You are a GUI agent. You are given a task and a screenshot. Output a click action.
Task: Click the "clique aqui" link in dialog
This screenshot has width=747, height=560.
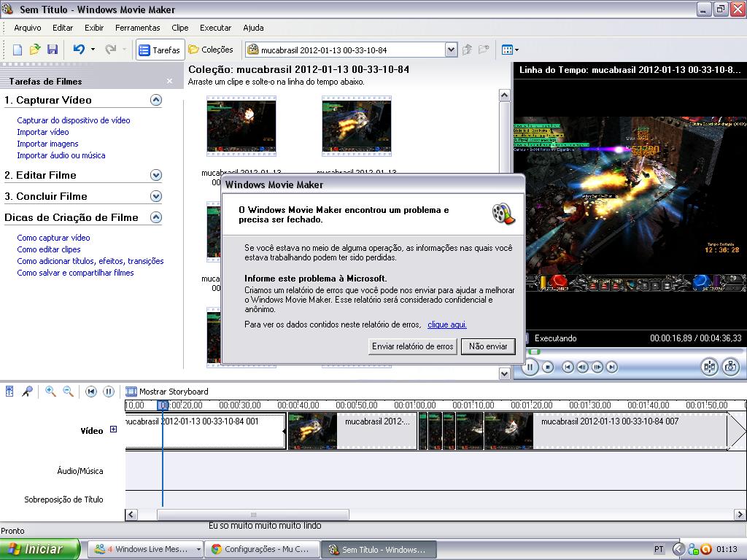[446, 324]
